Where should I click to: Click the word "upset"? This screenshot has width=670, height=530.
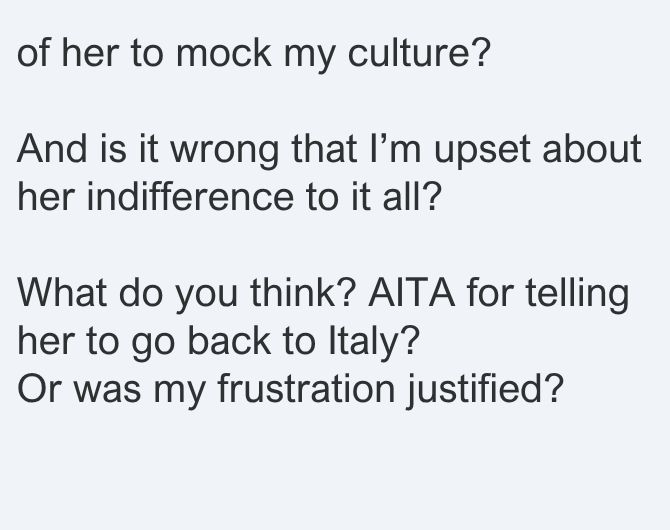(x=482, y=151)
